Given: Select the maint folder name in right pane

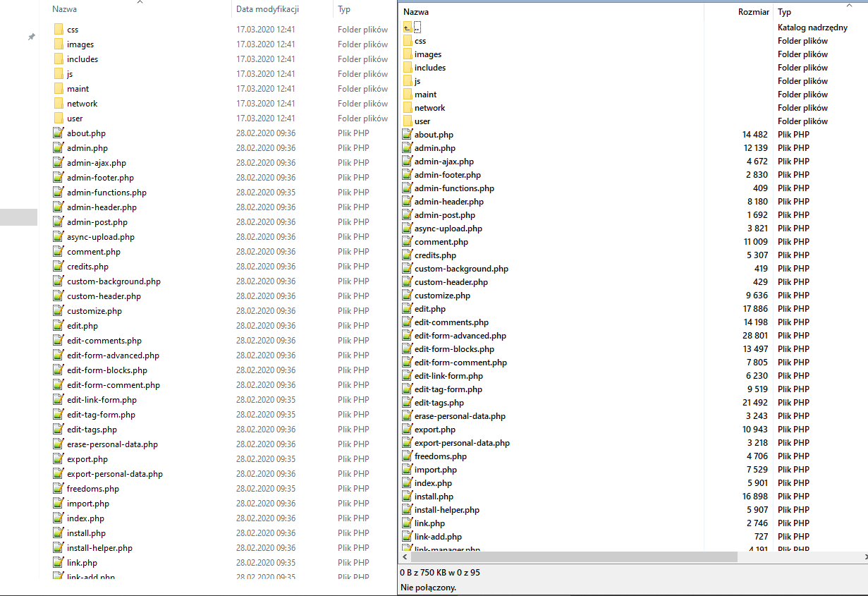Looking at the screenshot, I should (x=425, y=95).
